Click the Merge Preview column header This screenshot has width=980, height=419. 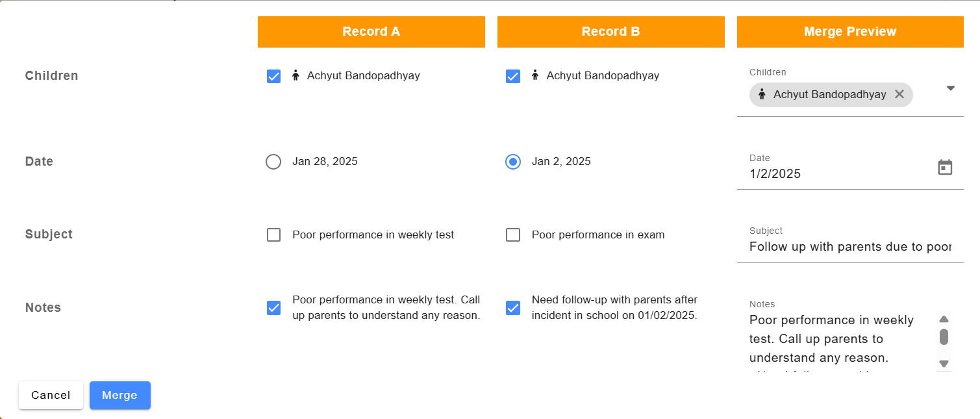[849, 31]
